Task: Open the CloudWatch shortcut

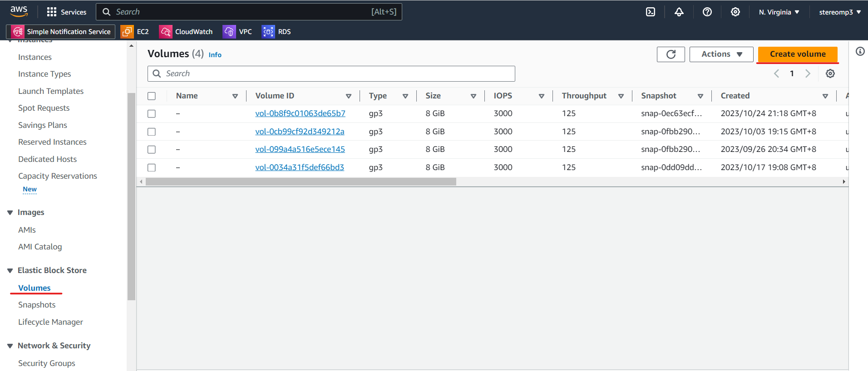Action: (186, 31)
